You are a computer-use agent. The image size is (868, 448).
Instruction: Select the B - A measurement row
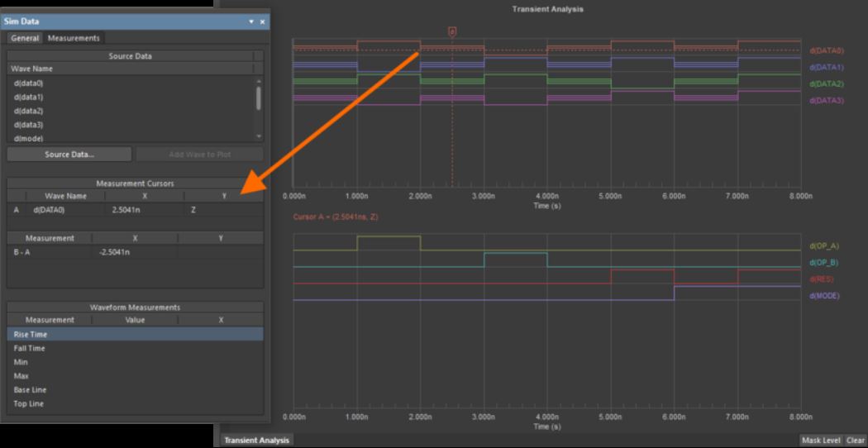[135, 252]
